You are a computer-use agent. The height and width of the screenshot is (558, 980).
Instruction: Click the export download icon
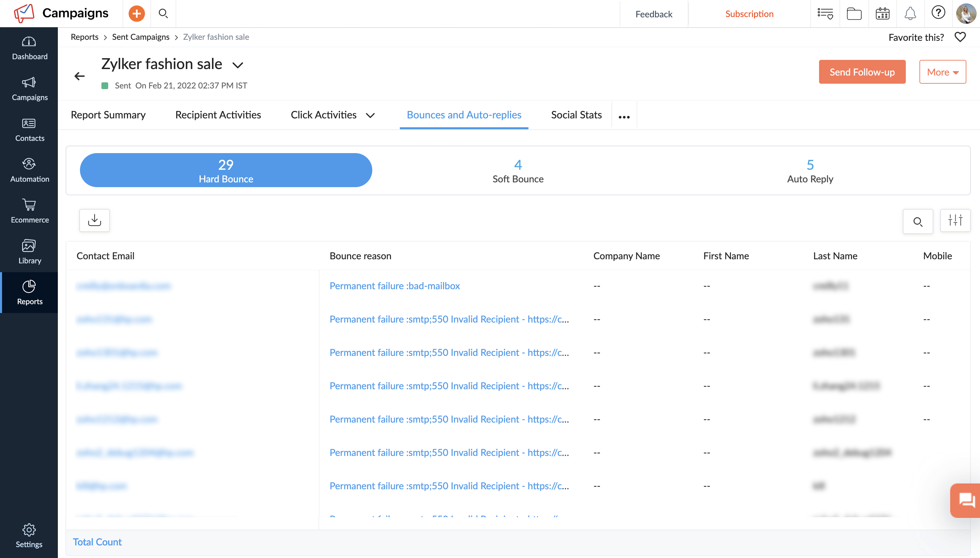tap(94, 220)
